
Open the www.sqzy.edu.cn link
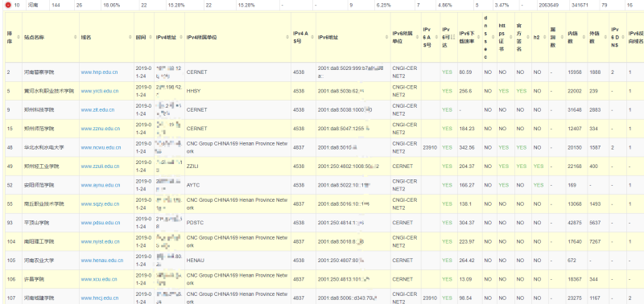point(100,204)
